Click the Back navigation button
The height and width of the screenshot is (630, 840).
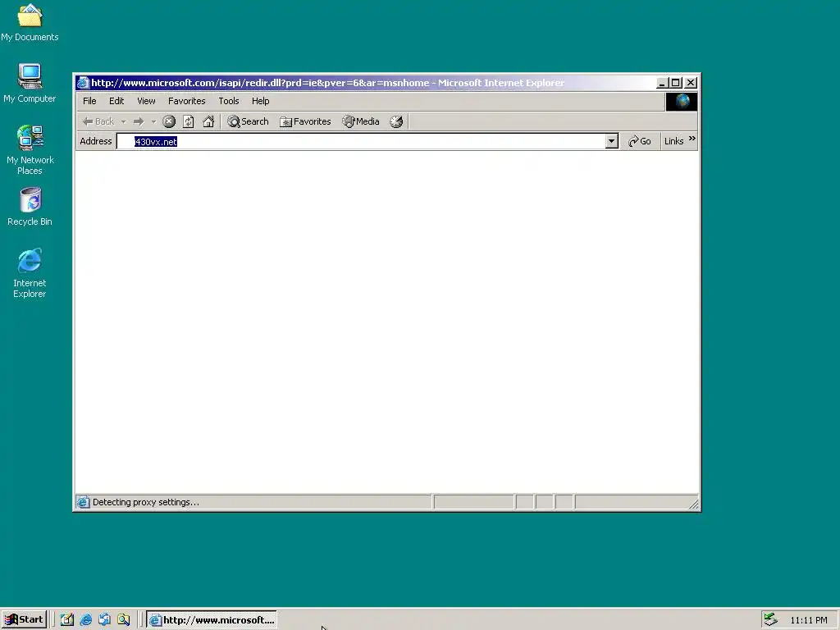(x=98, y=121)
